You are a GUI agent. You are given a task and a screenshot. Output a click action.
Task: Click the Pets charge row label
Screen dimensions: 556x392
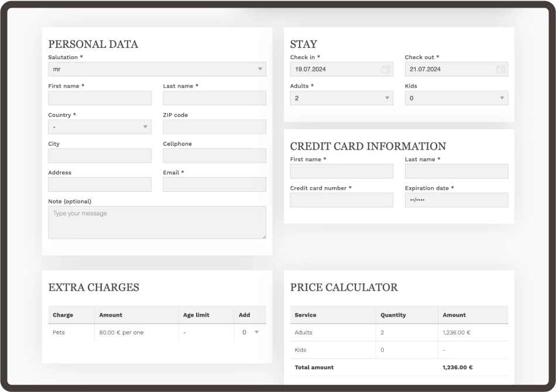pos(59,332)
